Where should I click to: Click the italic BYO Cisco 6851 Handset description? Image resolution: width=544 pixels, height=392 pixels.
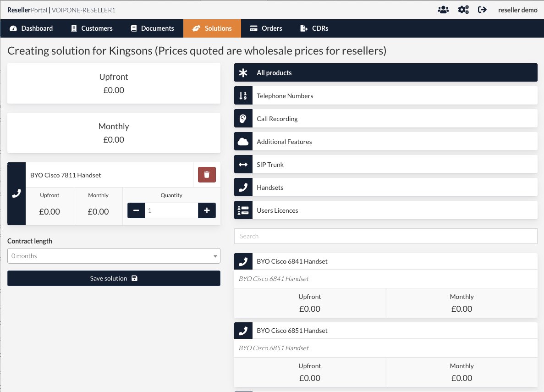click(274, 348)
